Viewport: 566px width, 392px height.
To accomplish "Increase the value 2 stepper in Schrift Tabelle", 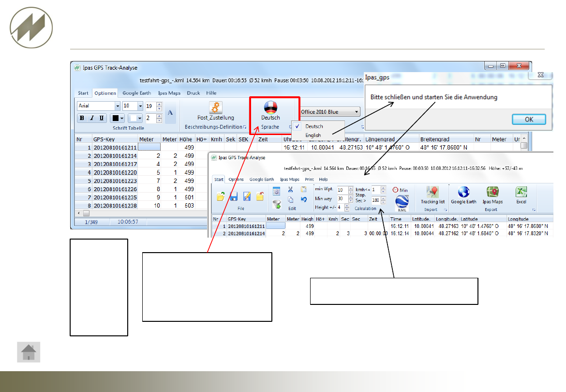I will pyautogui.click(x=159, y=116).
